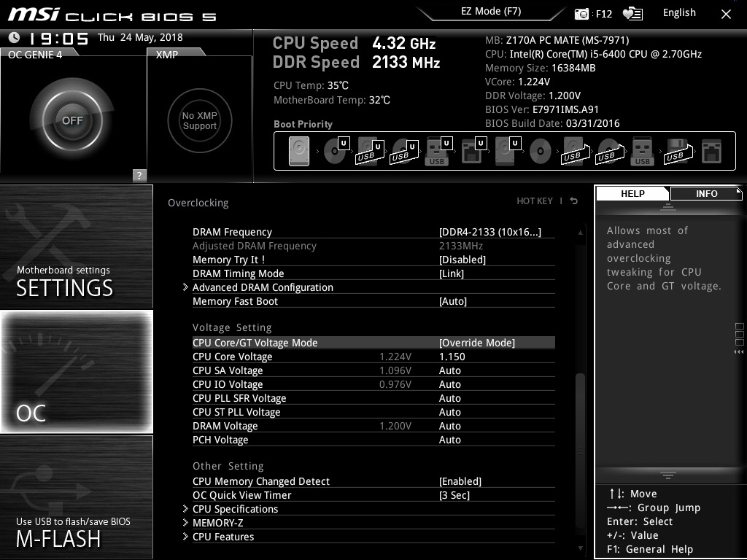Image resolution: width=747 pixels, height=560 pixels.
Task: Click the Adjusted DRAM Frequency 2133MHz row
Action: pyautogui.click(x=373, y=246)
